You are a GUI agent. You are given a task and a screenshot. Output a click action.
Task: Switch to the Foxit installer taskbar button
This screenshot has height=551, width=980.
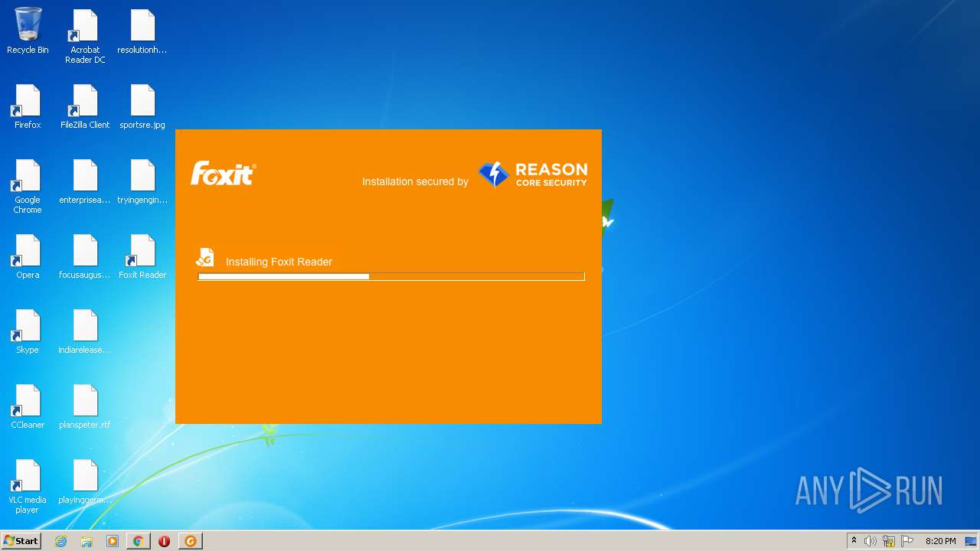(191, 541)
